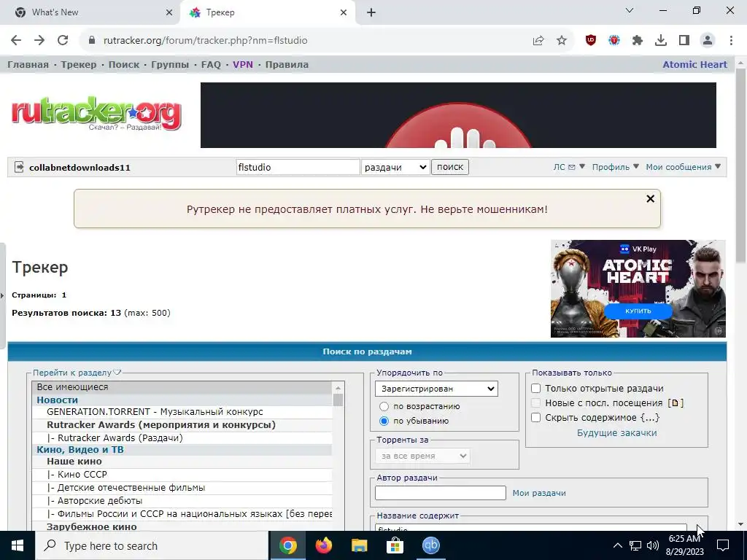Launch Firefox from the taskbar
Viewport: 747px width, 560px height.
pos(324,545)
